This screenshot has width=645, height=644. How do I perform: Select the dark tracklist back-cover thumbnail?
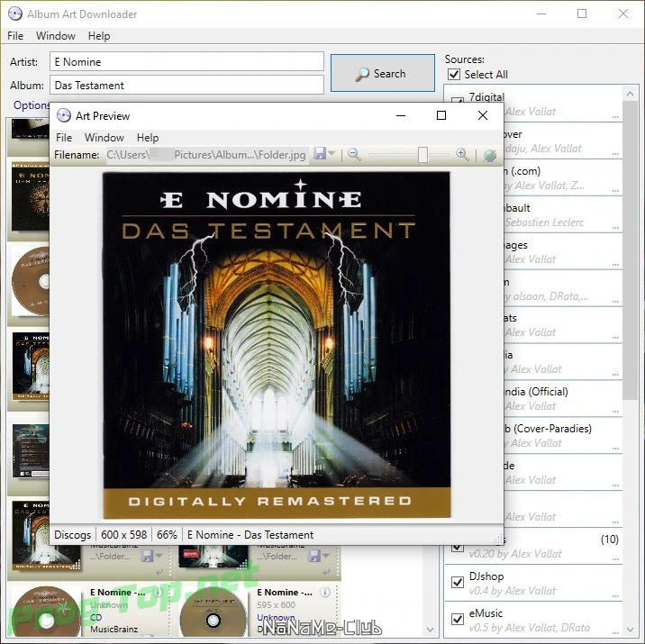click(x=31, y=451)
